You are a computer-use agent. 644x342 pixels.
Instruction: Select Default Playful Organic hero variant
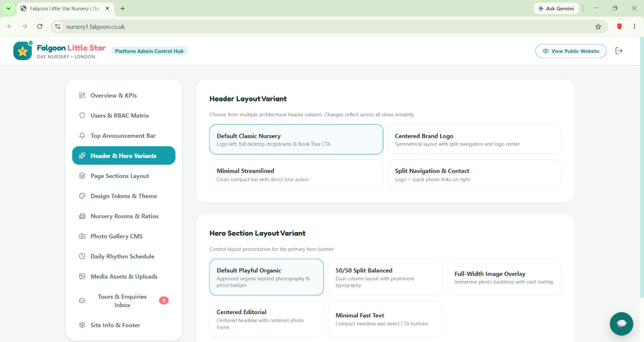coord(266,277)
